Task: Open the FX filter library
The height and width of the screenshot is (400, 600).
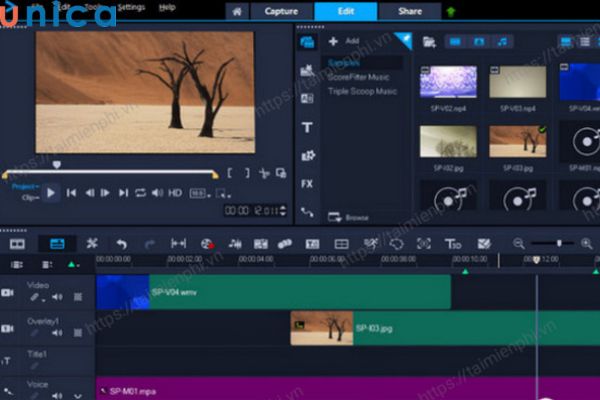Action: tap(307, 184)
